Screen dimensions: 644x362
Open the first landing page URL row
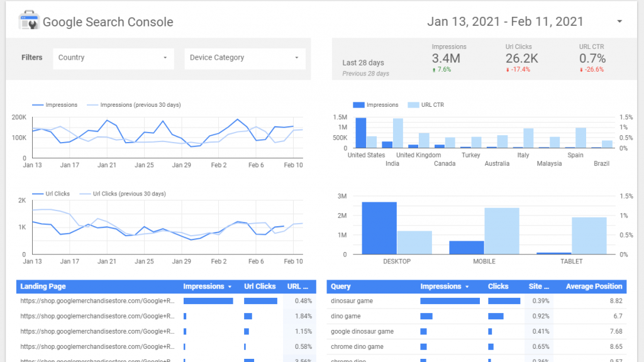click(x=97, y=301)
